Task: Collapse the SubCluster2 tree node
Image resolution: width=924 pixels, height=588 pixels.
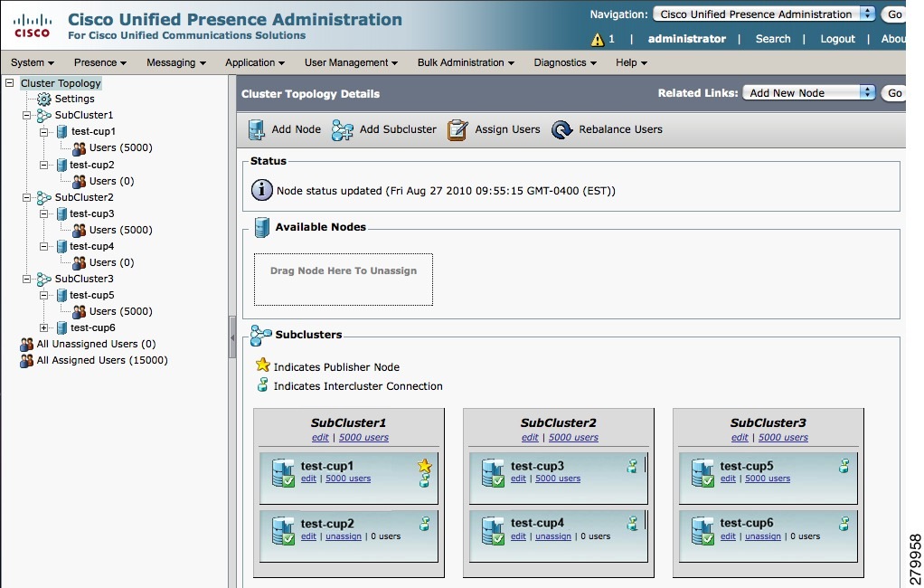Action: [x=27, y=197]
